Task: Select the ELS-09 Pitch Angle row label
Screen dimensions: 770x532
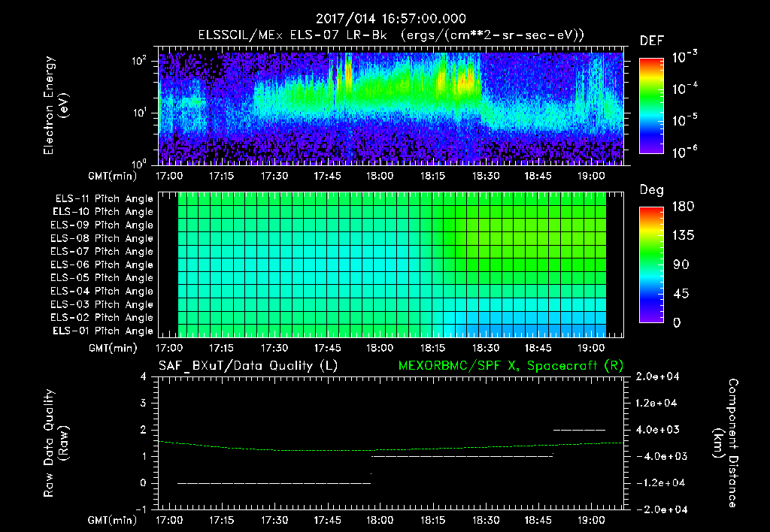Action: (102, 225)
